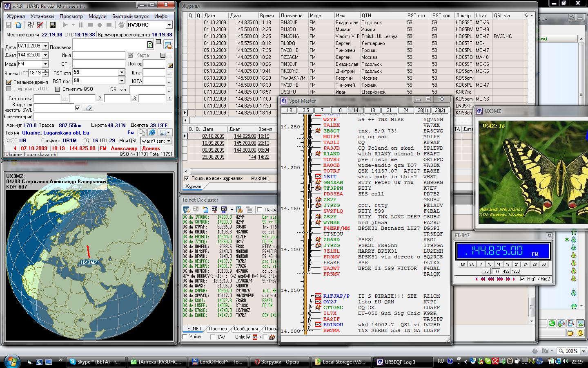
Task: Open the RST пол dropdown
Action: [121, 81]
